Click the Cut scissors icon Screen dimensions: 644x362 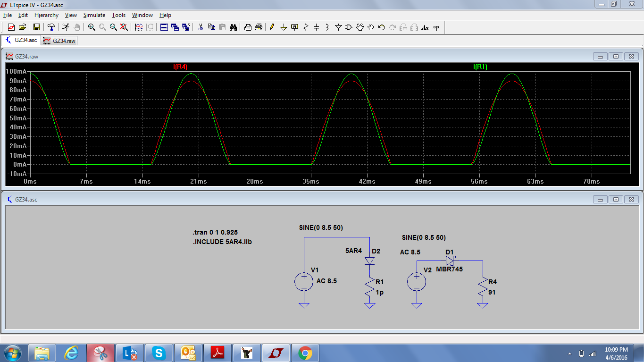point(200,27)
